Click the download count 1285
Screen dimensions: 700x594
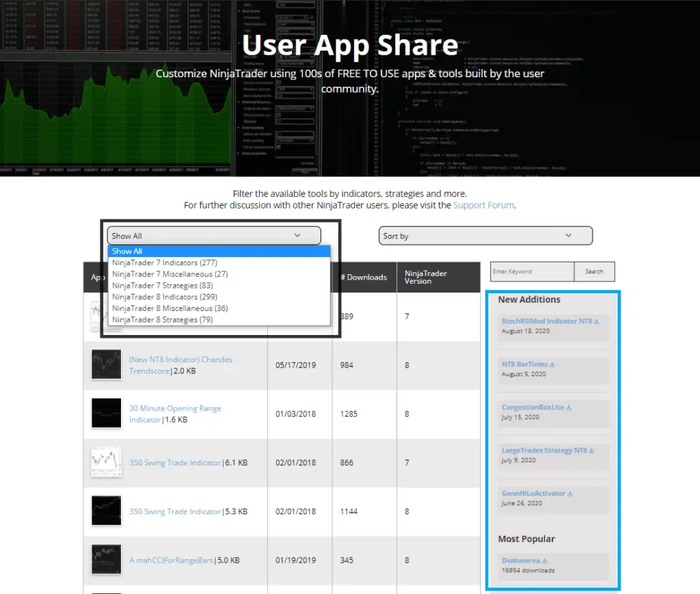coord(349,414)
